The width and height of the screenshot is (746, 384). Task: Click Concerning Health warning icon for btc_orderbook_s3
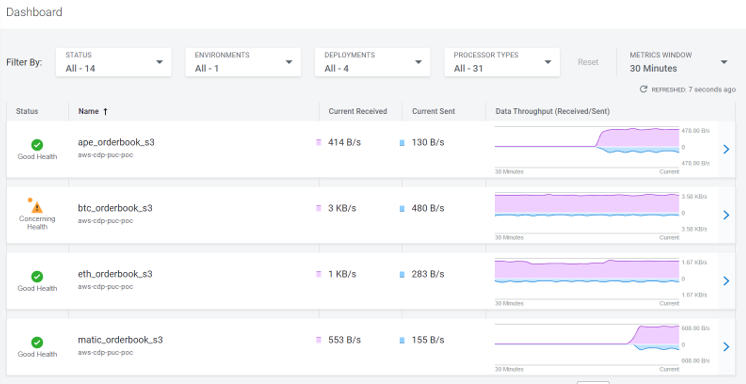coord(37,207)
